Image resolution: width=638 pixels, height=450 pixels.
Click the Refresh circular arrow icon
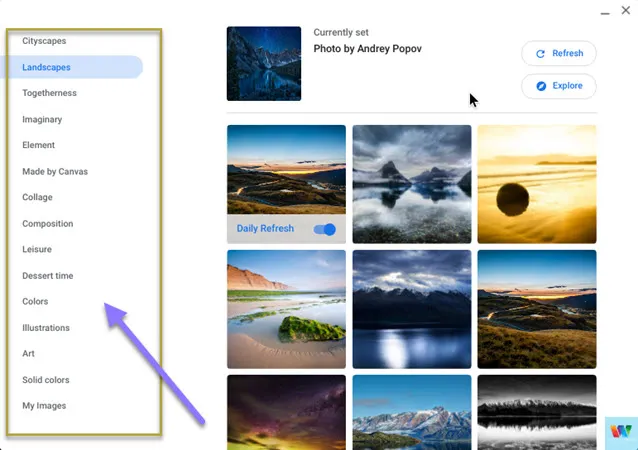tap(540, 54)
